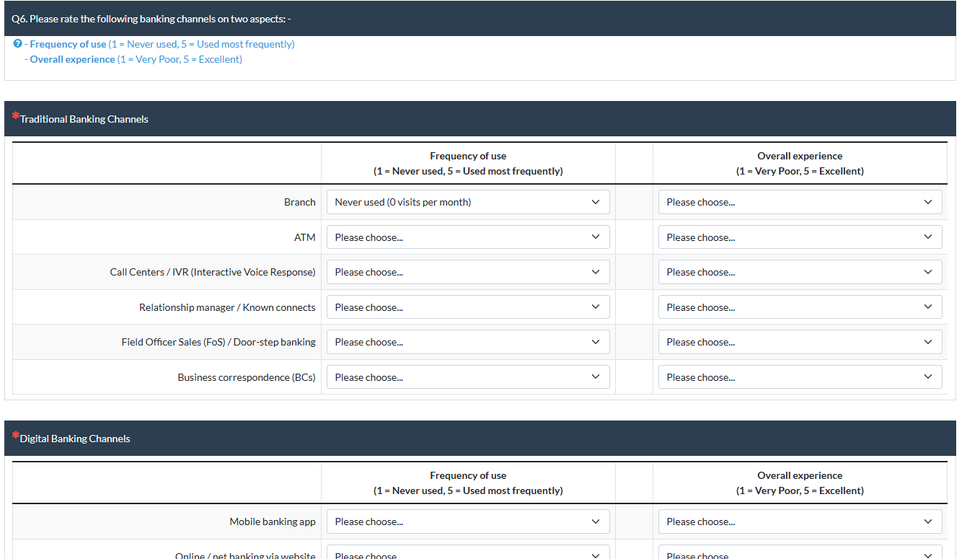Open Business correspondence (BCs) frequency dropdown
Image resolution: width=980 pixels, height=559 pixels.
click(468, 377)
